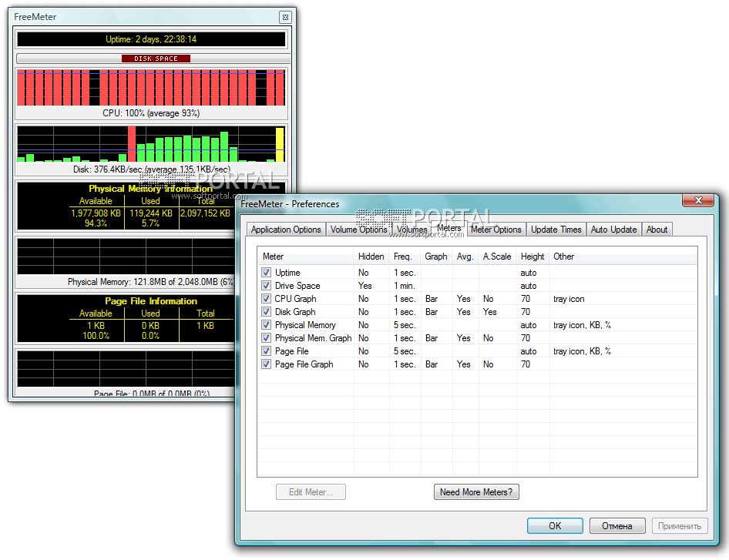Viewport: 729px width, 560px height.
Task: Click '1 min.' frequency of Drive Space
Action: click(405, 286)
